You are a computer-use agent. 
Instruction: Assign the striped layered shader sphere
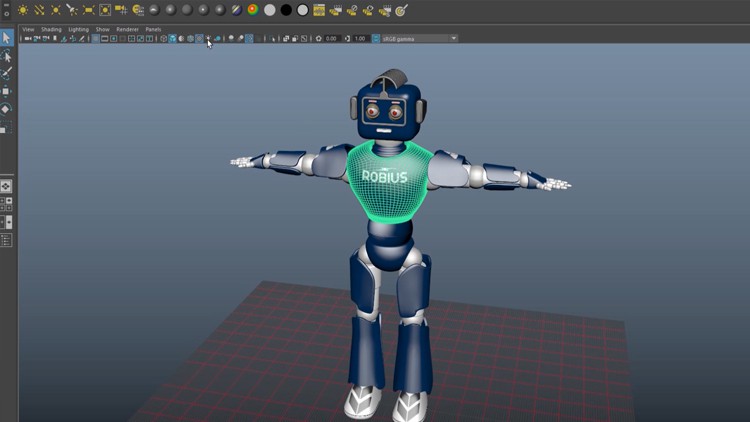click(236, 10)
